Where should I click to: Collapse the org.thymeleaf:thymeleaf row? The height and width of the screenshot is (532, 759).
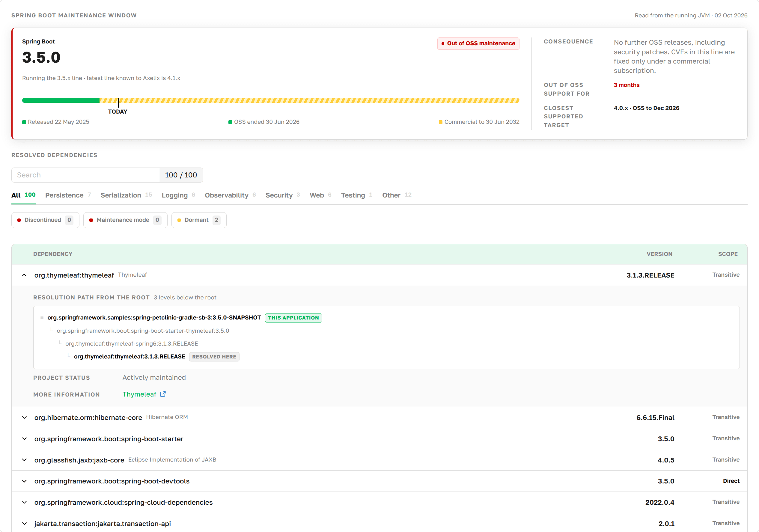24,275
